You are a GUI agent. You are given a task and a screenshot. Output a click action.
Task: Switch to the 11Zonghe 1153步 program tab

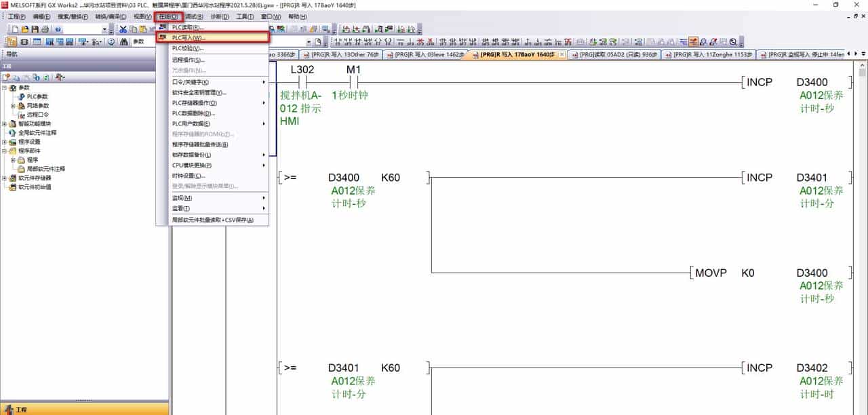(711, 55)
